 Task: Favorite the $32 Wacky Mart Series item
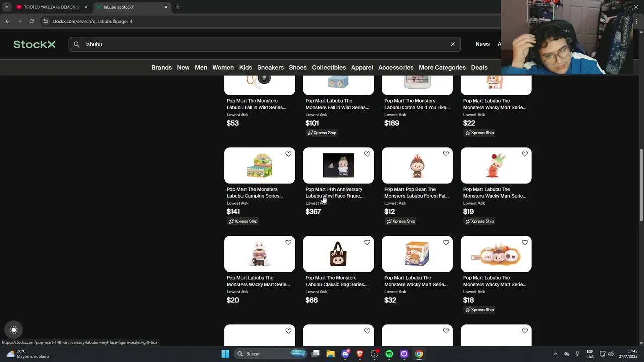[x=446, y=243]
